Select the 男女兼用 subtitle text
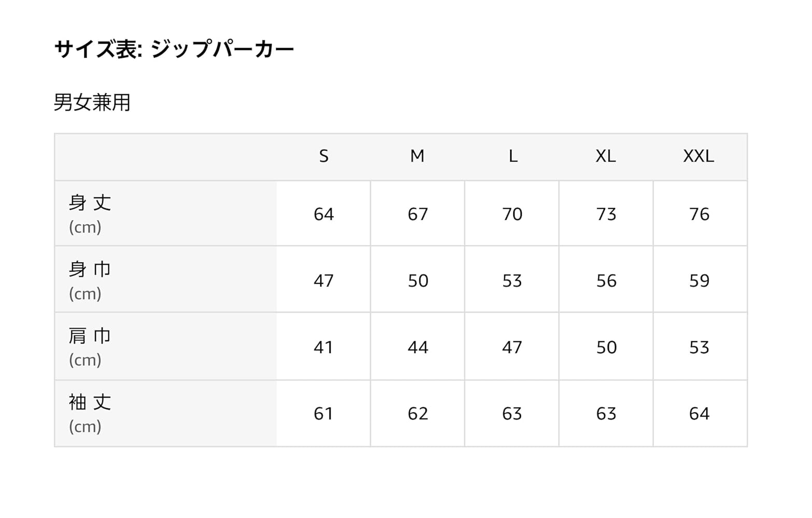Screen dimensions: 812x518 coord(92,102)
